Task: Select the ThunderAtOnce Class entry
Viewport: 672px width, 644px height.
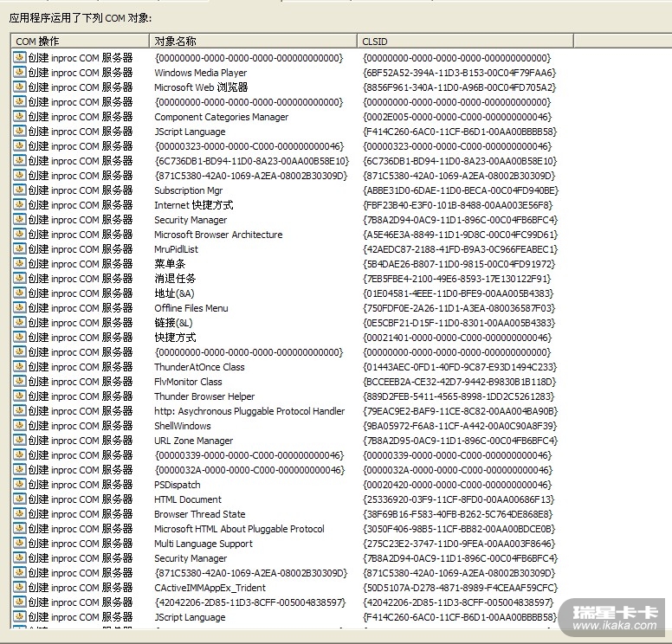Action: (x=199, y=367)
